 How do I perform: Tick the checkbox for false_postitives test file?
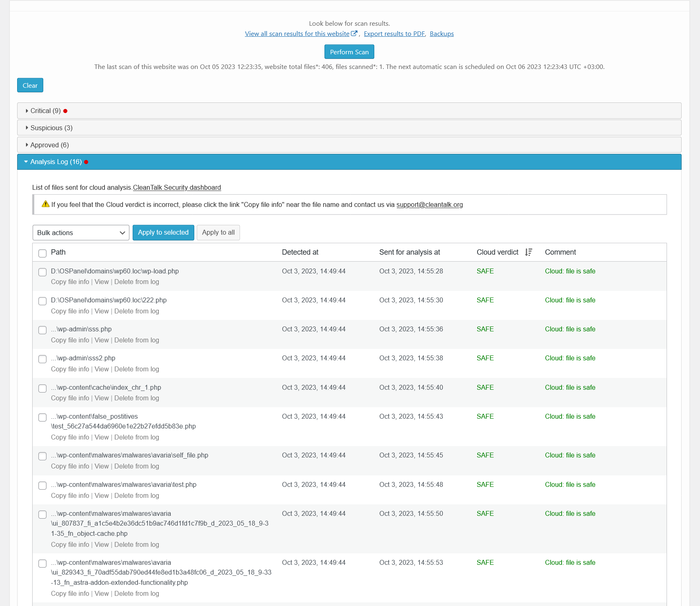pos(42,417)
